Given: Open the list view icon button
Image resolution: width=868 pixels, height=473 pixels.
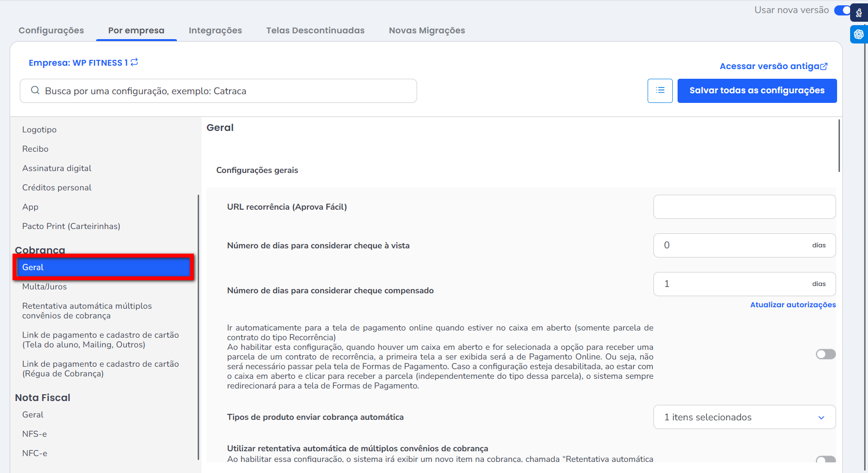Looking at the screenshot, I should (x=660, y=91).
